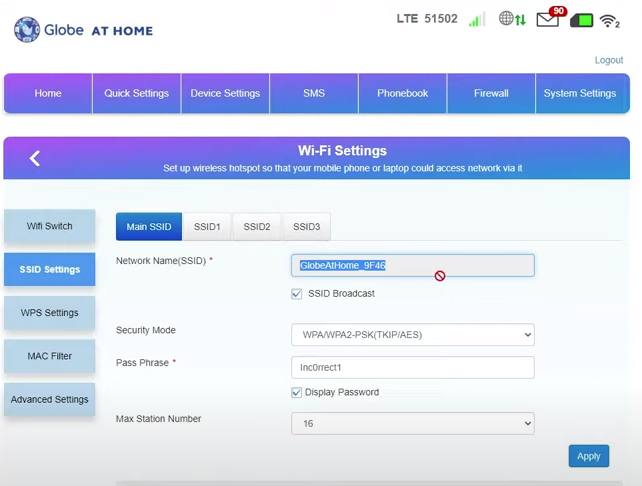Screen dimensions: 642x486
Task: Click the Globe At Home logo
Action: (x=83, y=30)
